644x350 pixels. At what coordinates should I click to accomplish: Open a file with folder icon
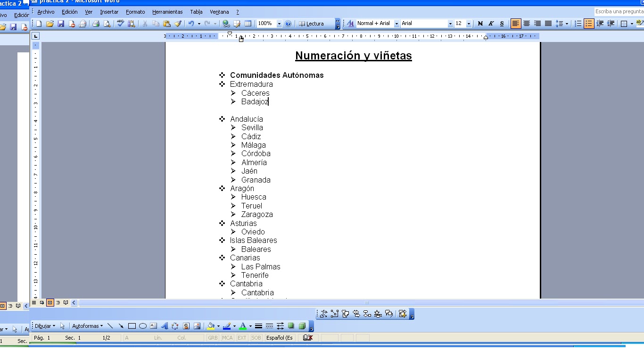(50, 24)
